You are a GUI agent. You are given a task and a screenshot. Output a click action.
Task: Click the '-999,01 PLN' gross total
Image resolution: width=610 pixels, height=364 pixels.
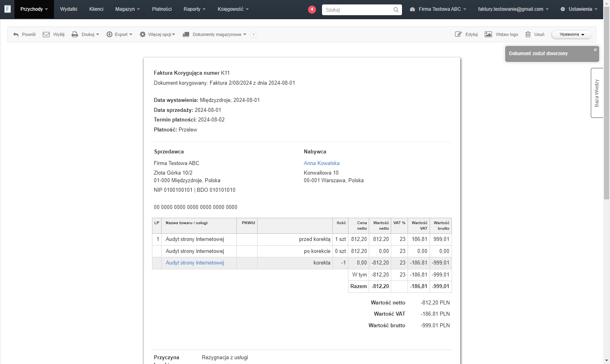435,326
